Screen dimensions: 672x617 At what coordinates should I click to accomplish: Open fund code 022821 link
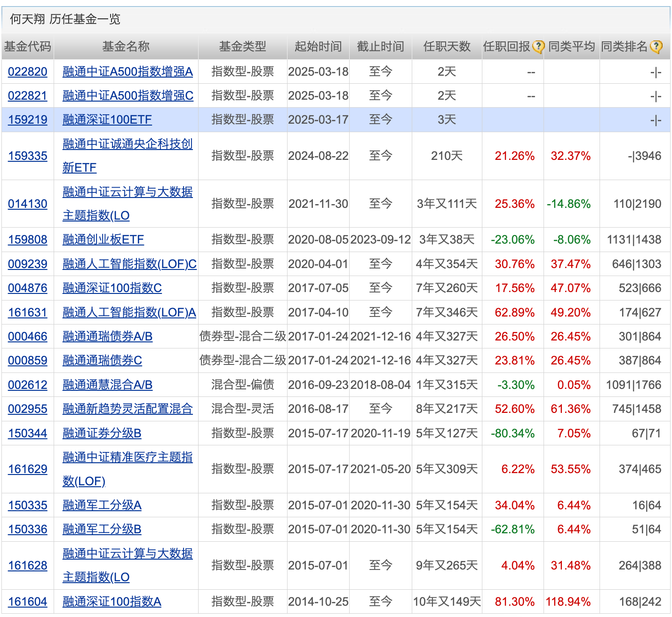pos(28,95)
